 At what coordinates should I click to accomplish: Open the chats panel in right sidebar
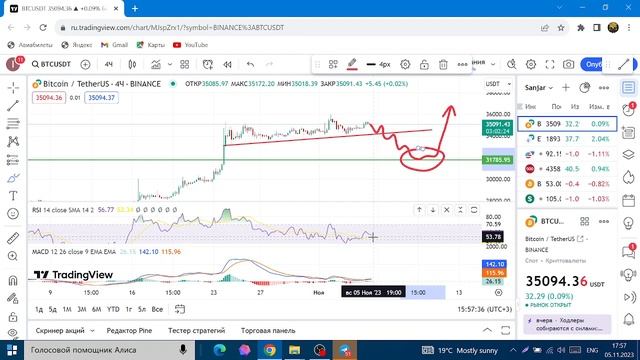(x=629, y=251)
